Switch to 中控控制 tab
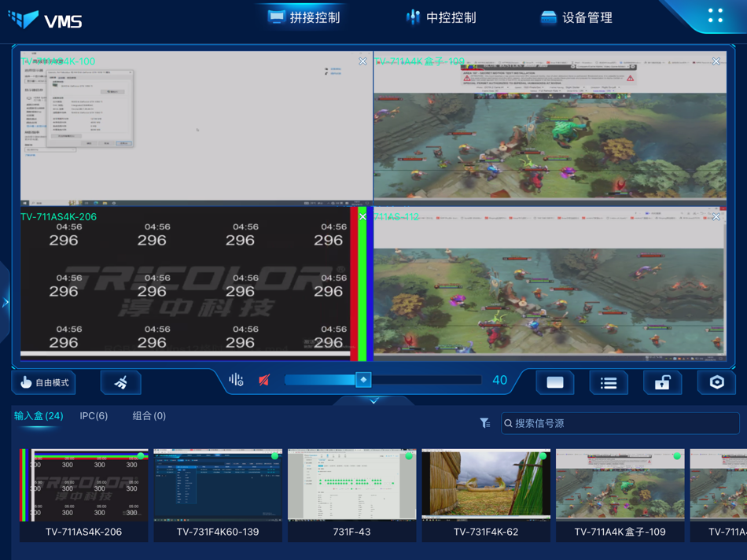This screenshot has width=747, height=560. pos(440,17)
